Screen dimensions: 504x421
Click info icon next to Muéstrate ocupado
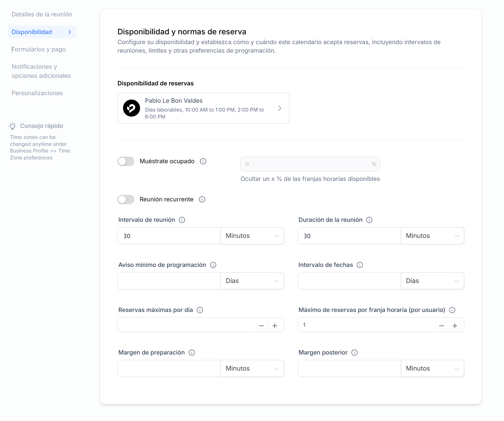point(203,161)
